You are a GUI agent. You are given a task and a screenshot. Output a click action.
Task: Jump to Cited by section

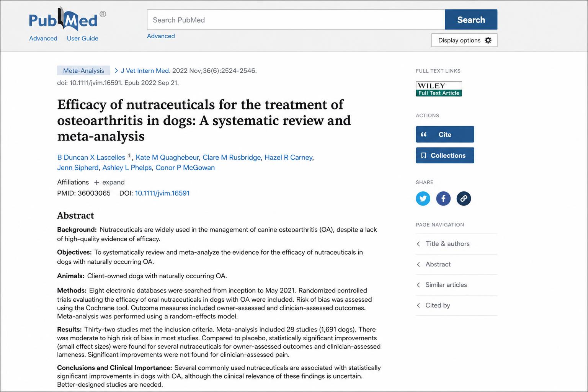point(456,305)
